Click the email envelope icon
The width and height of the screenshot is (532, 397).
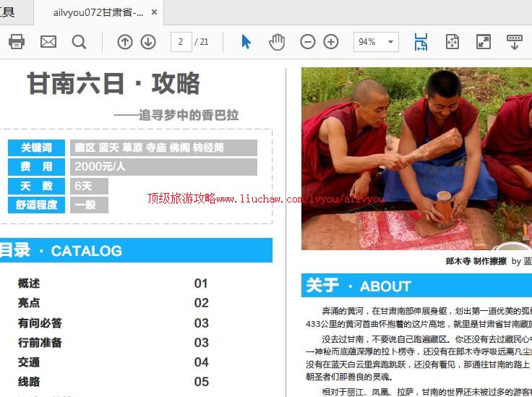48,42
